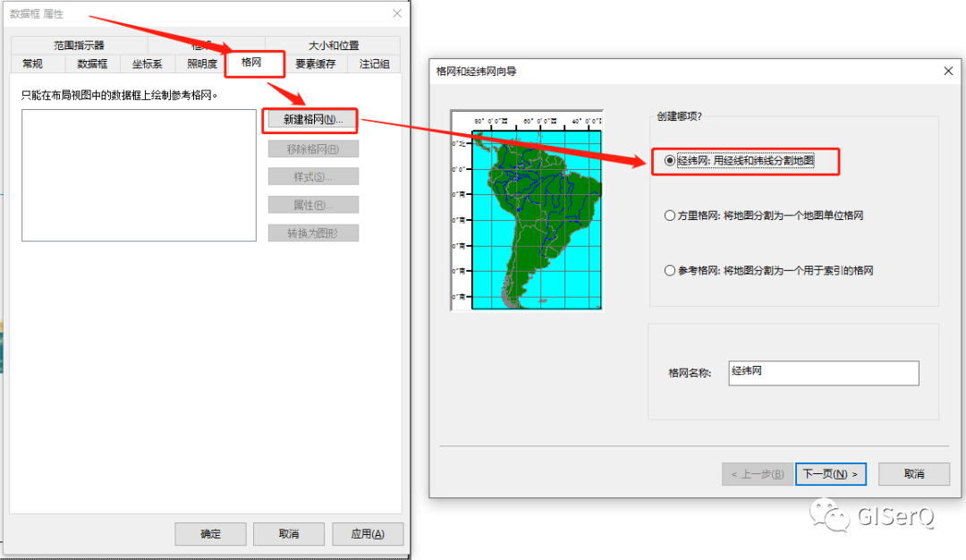Switch to the 范围指示器 tab

point(79,46)
